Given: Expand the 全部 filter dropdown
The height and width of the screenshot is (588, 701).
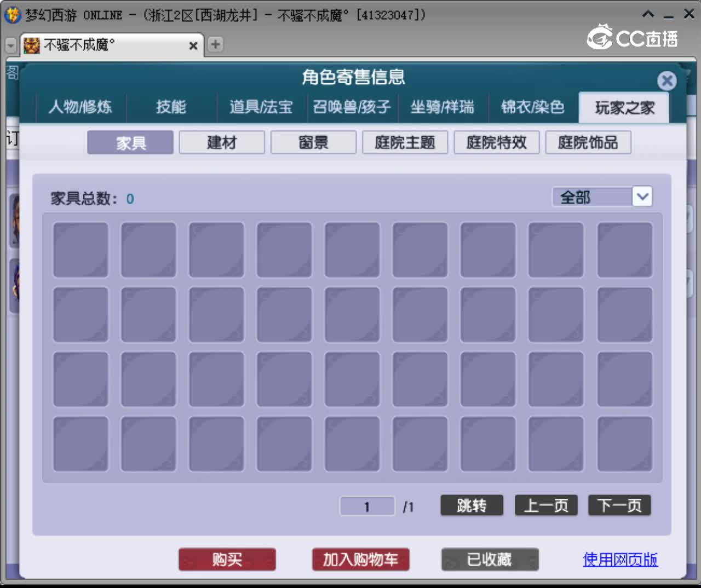Looking at the screenshot, I should click(x=642, y=197).
